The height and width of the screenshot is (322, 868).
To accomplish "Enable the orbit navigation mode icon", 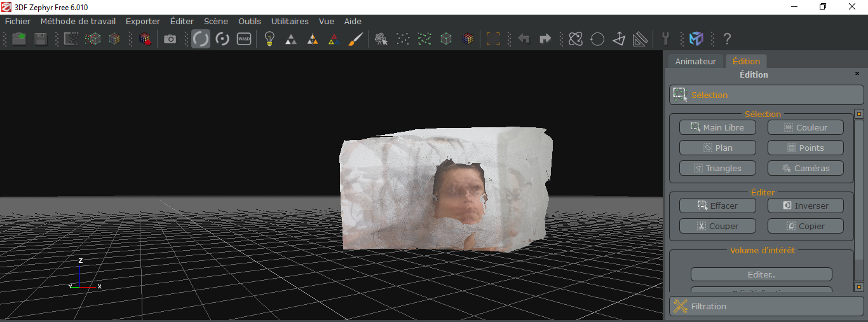I will (201, 39).
